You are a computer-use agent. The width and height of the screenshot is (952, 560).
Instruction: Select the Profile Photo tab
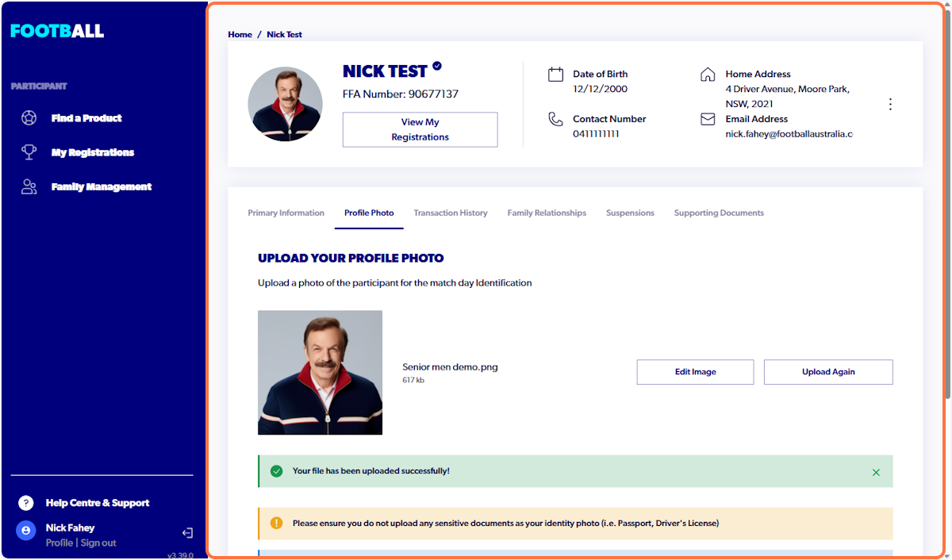369,213
